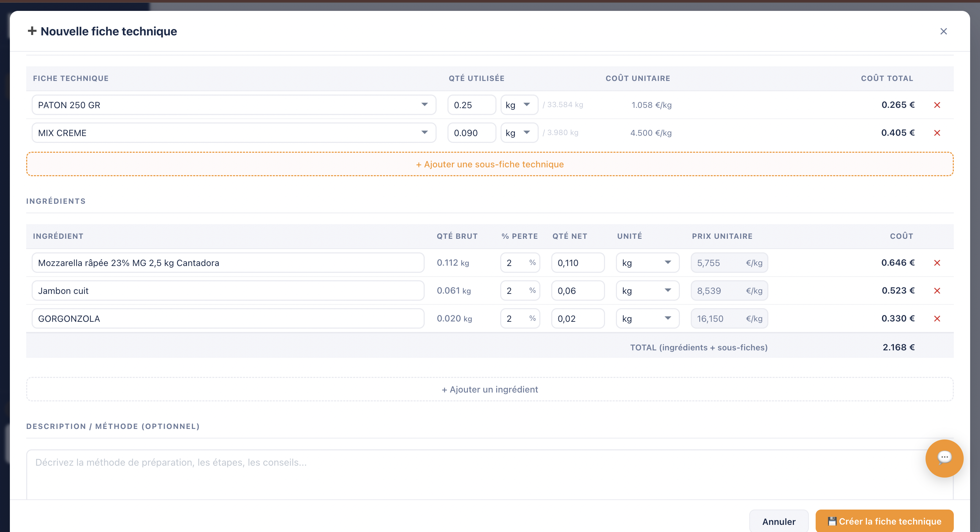980x532 pixels.
Task: Open the MIX CREME recipe dropdown
Action: tap(233, 133)
